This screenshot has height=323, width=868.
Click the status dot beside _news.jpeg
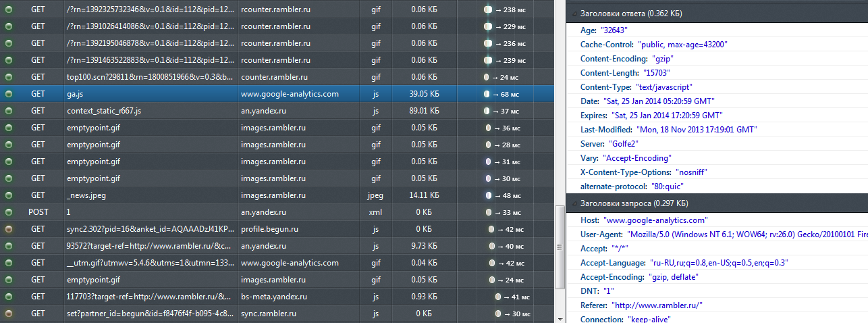click(9, 195)
